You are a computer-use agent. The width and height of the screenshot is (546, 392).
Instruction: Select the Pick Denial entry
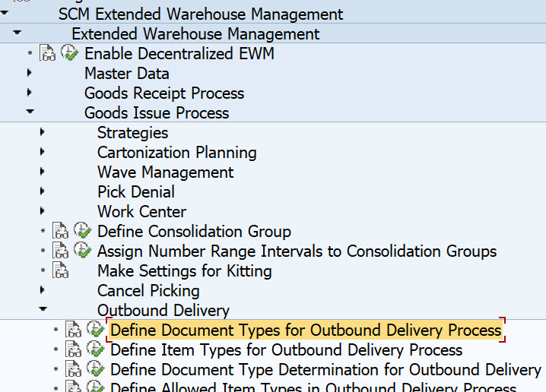click(x=135, y=192)
